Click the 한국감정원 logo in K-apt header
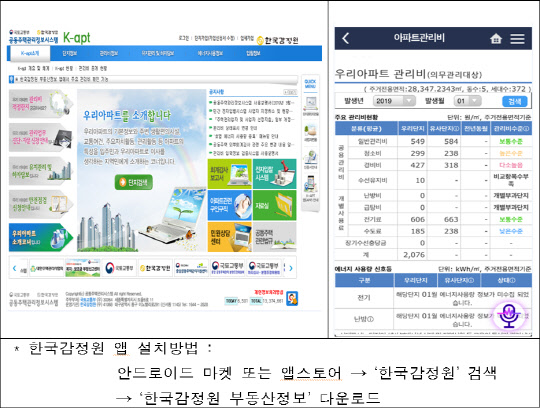 tap(278, 40)
